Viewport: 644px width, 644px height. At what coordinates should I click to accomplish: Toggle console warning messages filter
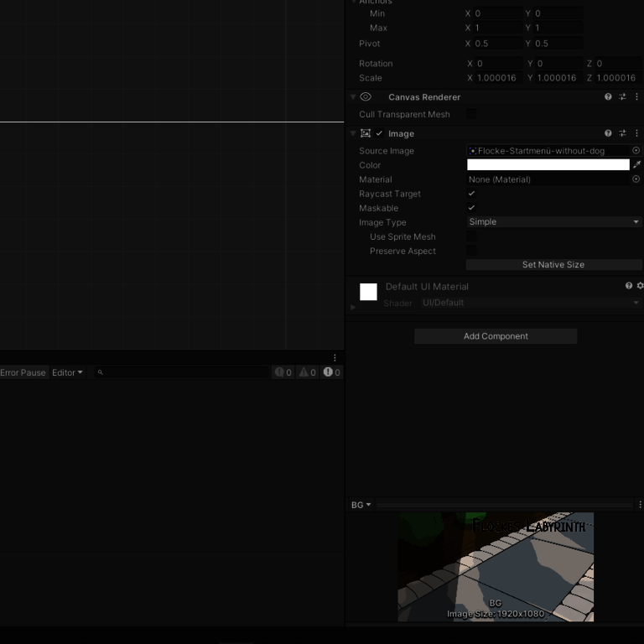pyautogui.click(x=308, y=372)
